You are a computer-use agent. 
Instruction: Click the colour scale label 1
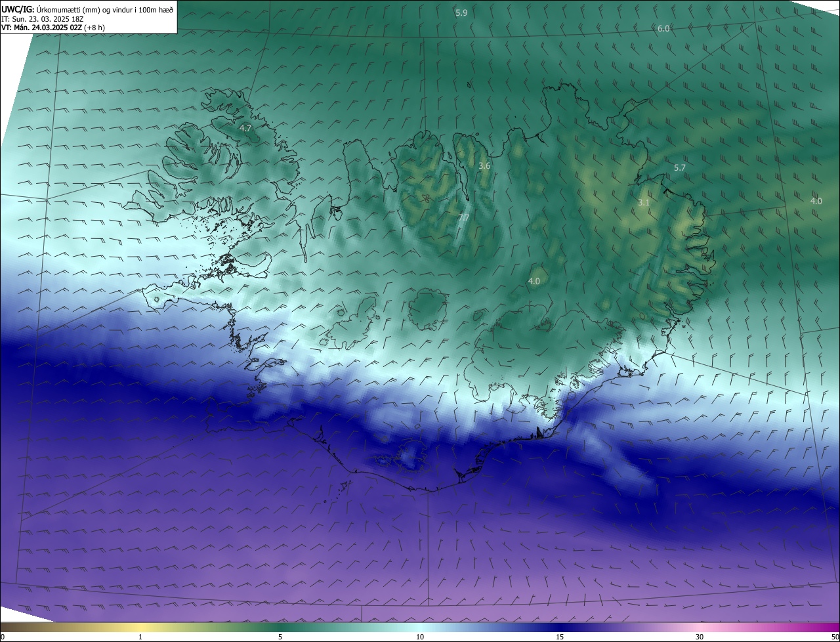(140, 637)
